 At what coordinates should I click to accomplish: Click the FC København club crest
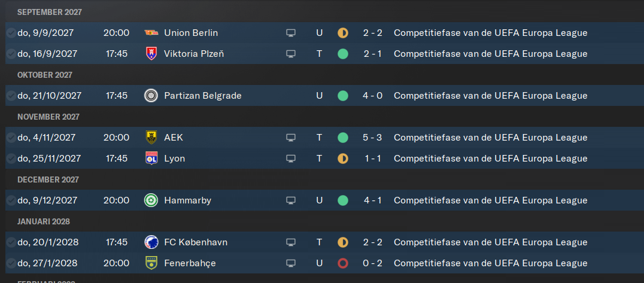[151, 242]
